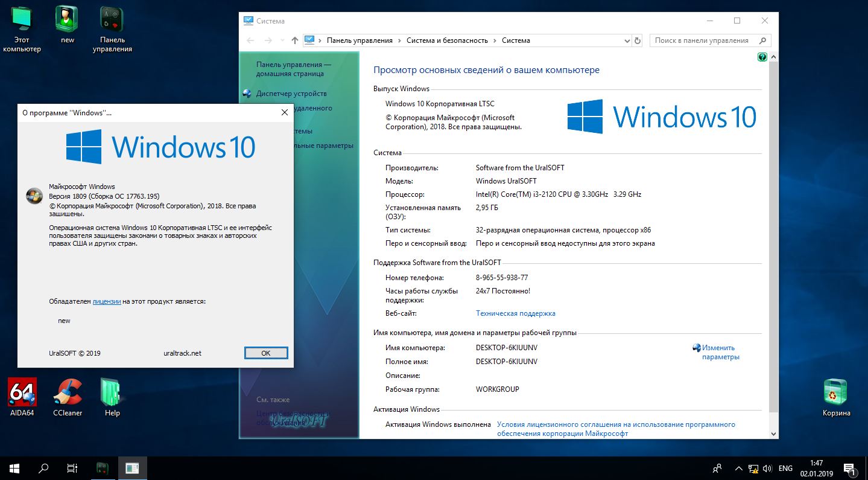Click the volume speaker icon in tray
The width and height of the screenshot is (868, 480).
tap(767, 468)
